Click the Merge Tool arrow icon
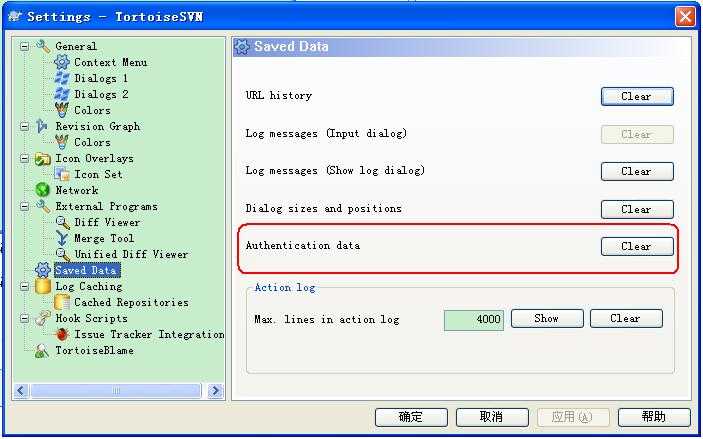703x439 pixels. tap(62, 238)
